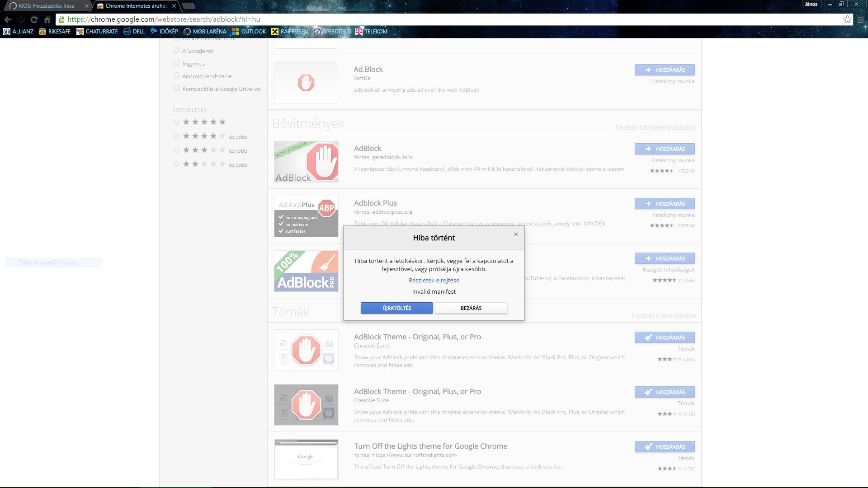This screenshot has height=488, width=868.
Task: Open the Adblock Plus ABP thumbnail
Action: (306, 216)
